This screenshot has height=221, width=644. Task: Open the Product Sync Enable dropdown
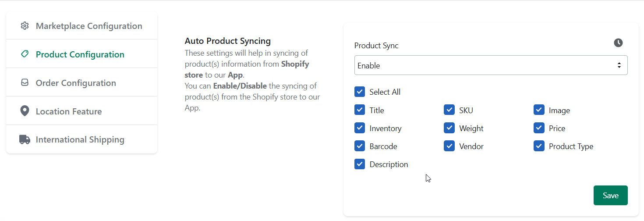pos(491,65)
